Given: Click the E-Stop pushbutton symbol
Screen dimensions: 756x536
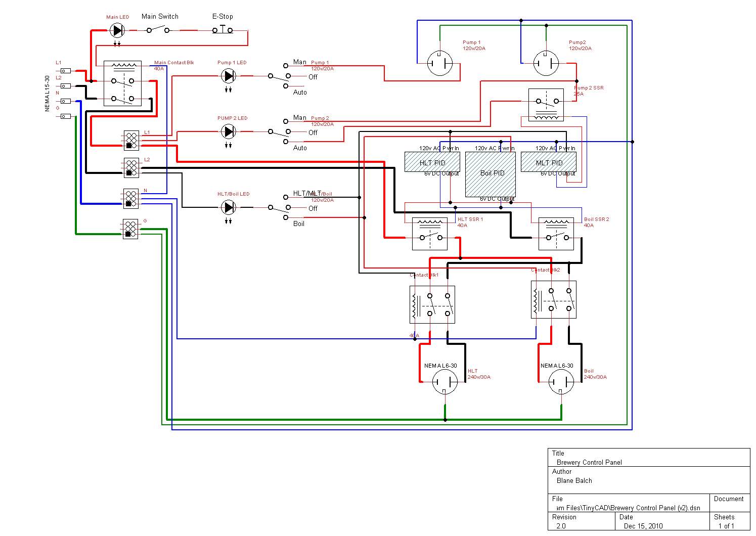Looking at the screenshot, I should (223, 29).
